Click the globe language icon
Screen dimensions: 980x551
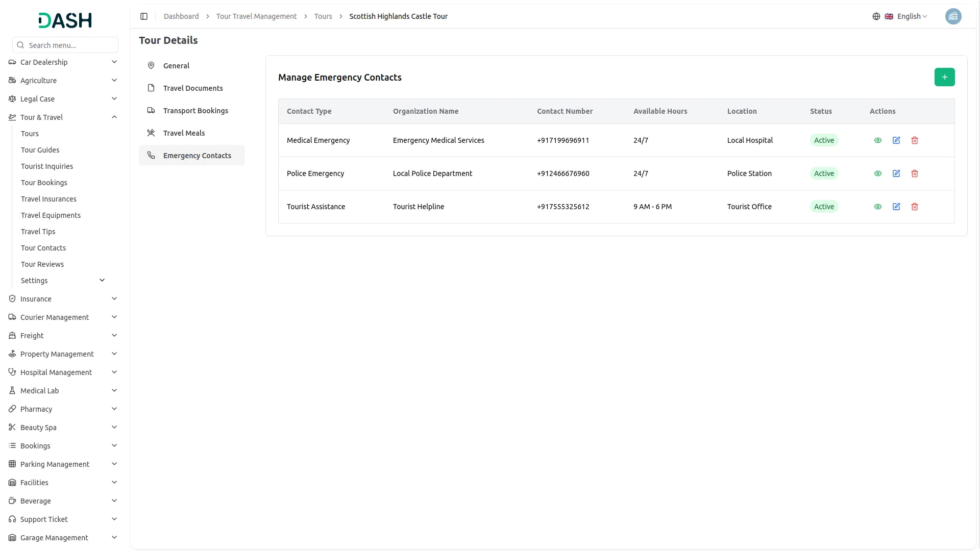[x=876, y=16]
